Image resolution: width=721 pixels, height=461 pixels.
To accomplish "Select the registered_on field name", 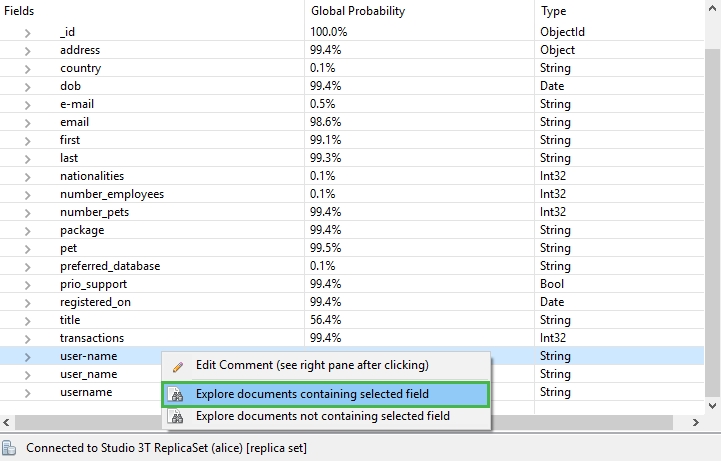I will [95, 302].
